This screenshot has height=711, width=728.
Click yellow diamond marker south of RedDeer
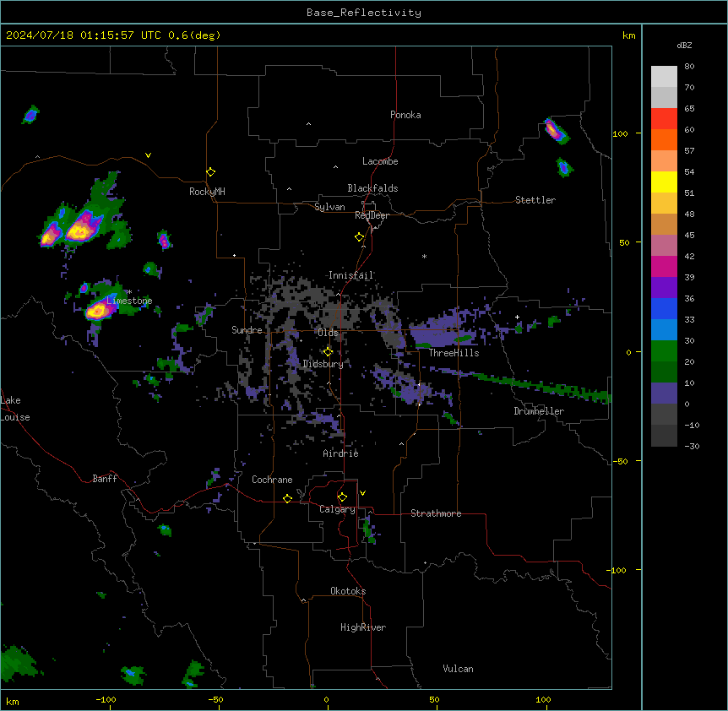click(360, 237)
